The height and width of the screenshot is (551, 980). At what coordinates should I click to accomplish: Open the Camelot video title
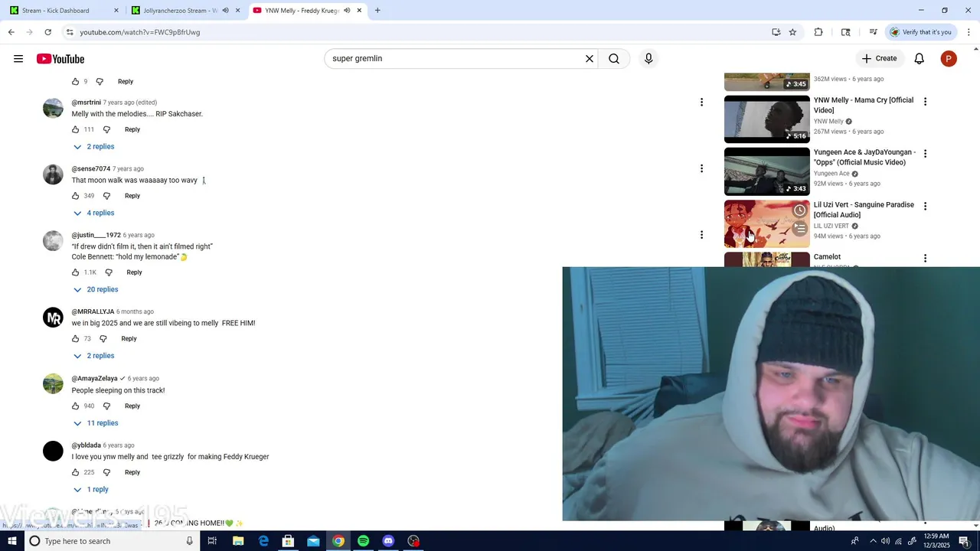point(827,257)
